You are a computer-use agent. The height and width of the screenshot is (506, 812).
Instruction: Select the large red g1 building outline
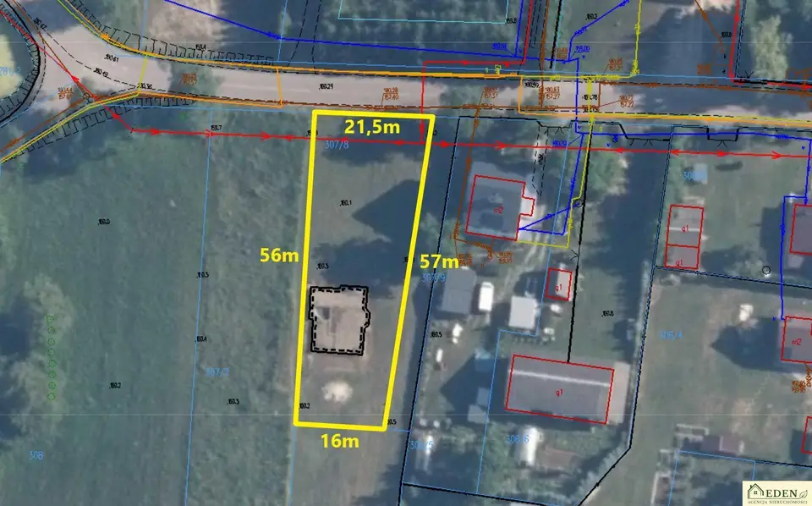click(x=559, y=389)
